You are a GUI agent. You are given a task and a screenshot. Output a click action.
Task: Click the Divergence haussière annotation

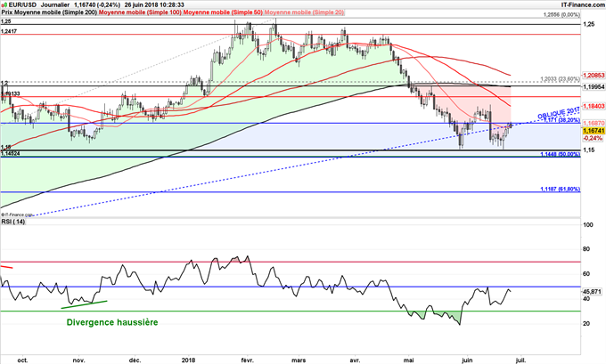[x=112, y=322]
